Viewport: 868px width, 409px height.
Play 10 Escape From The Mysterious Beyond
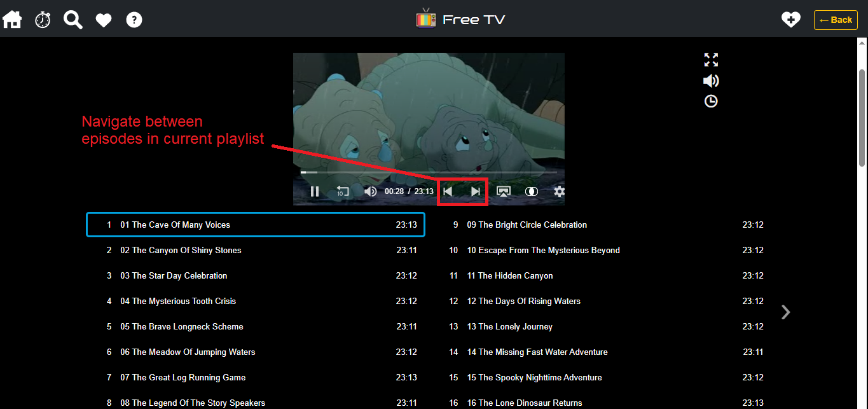(x=602, y=250)
